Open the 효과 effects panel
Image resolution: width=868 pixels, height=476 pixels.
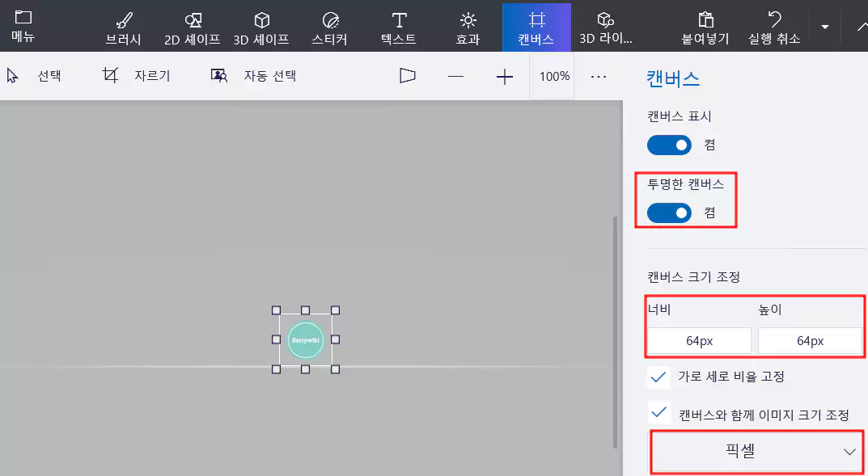(x=467, y=26)
